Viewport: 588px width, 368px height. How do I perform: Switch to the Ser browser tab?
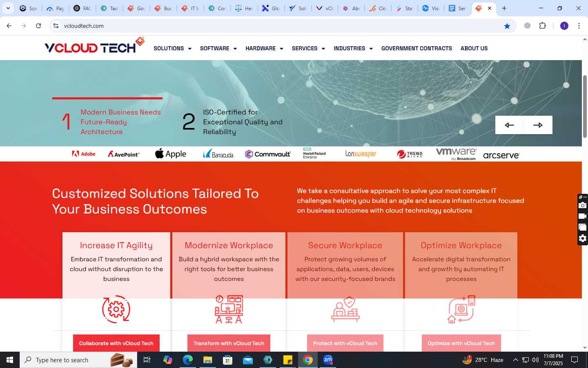point(457,8)
